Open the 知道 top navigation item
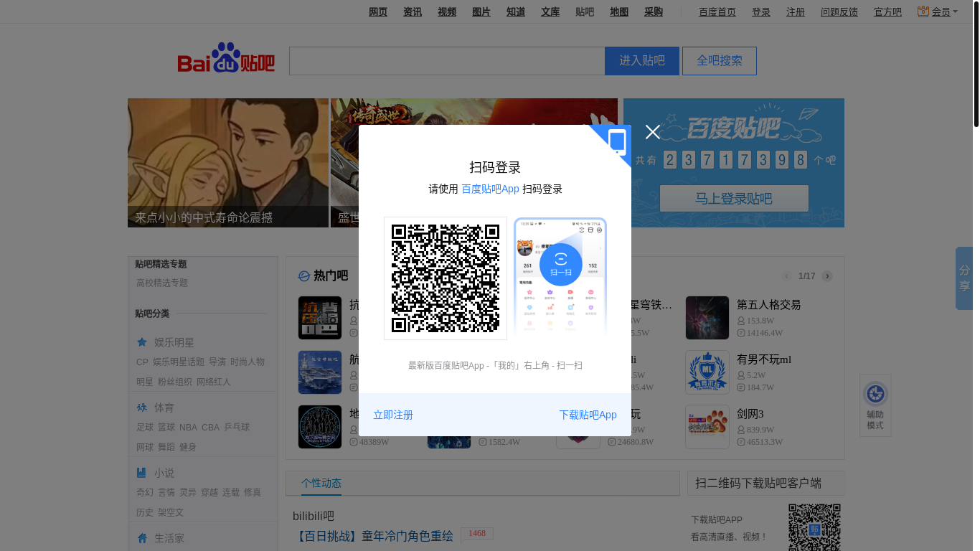The width and height of the screenshot is (980, 551). click(516, 11)
